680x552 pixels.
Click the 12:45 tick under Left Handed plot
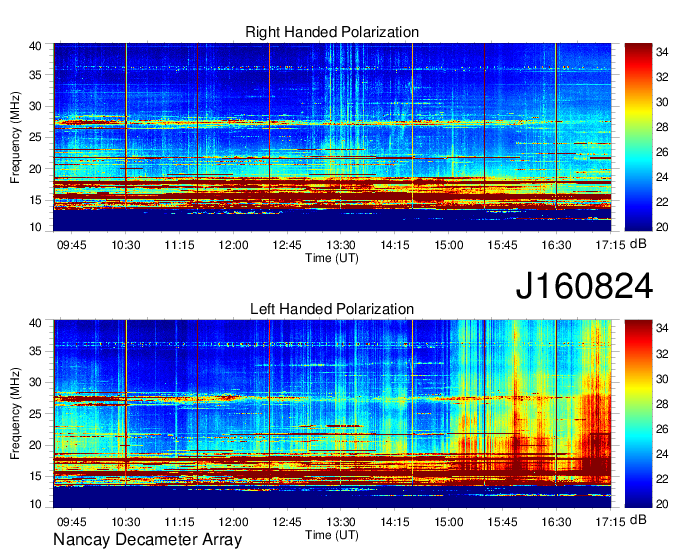click(287, 522)
